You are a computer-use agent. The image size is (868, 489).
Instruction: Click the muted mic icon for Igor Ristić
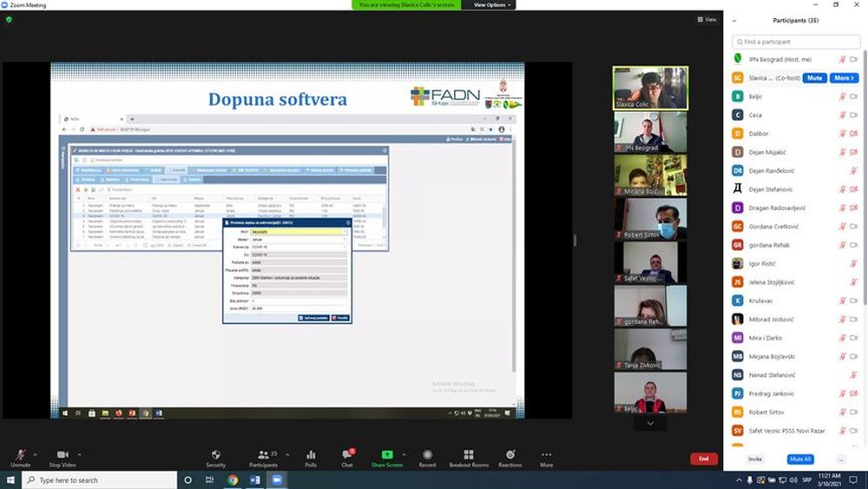coord(853,263)
